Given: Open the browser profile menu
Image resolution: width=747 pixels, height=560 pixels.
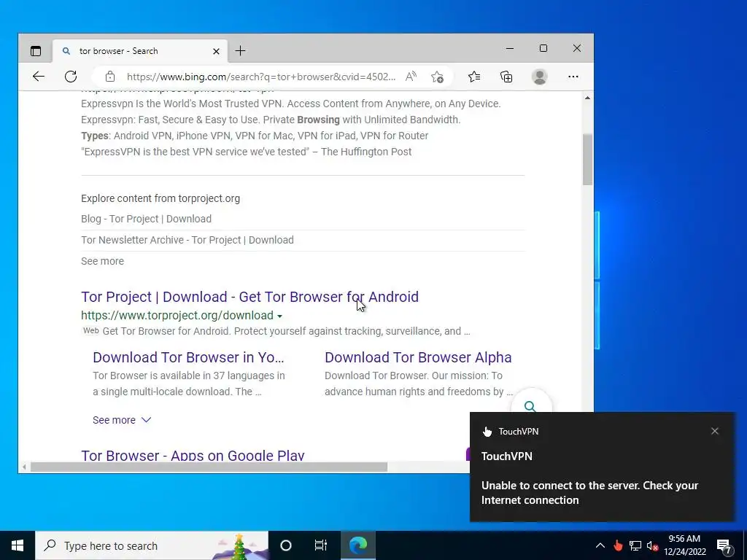Looking at the screenshot, I should [539, 77].
